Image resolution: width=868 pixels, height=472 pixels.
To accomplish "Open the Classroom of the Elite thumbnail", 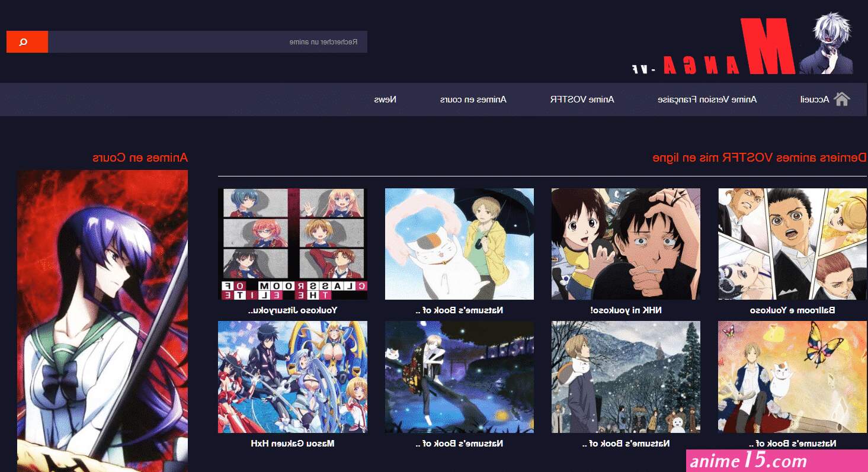I will tap(293, 244).
